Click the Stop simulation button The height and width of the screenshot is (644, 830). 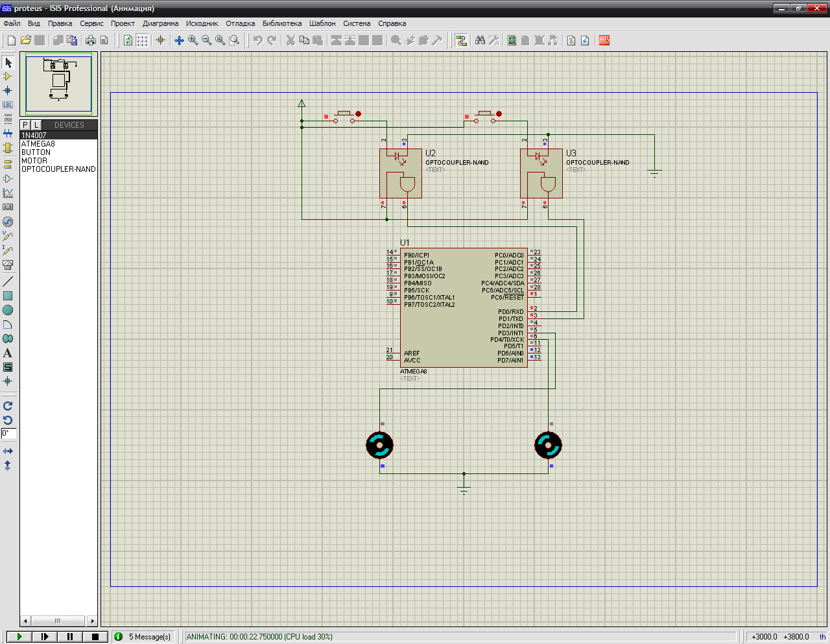95,637
